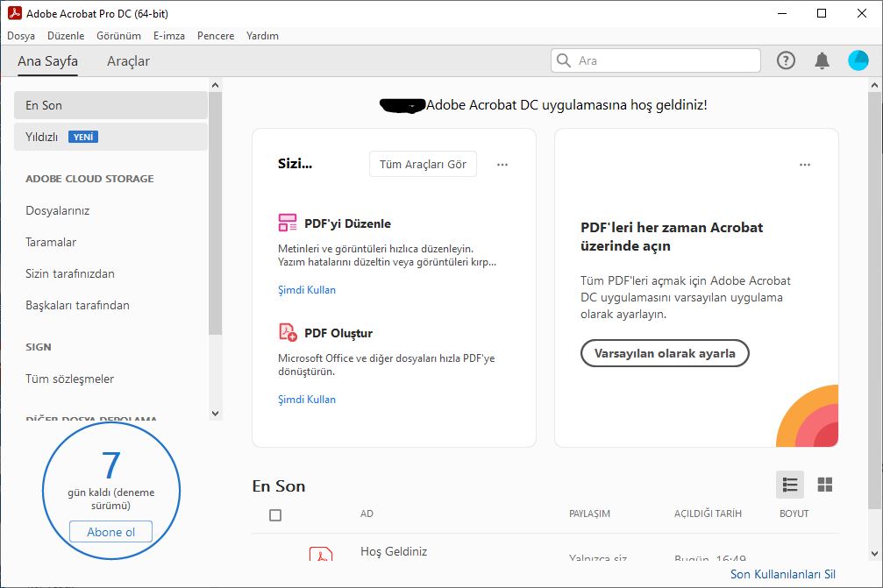Click the PDF Oluştur heading

click(x=338, y=333)
